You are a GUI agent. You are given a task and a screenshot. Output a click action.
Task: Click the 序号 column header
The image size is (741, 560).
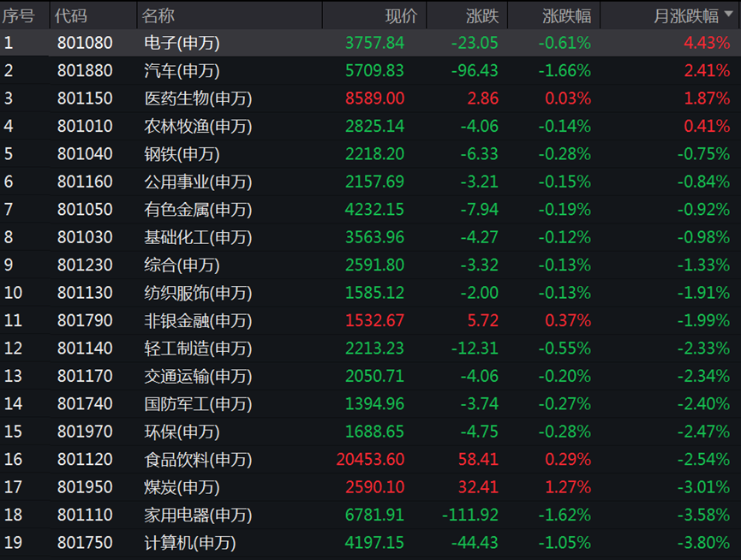tap(19, 15)
